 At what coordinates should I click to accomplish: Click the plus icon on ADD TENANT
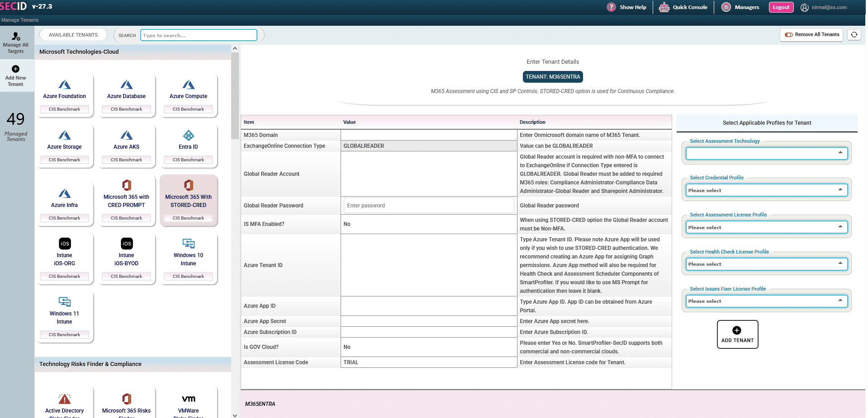pyautogui.click(x=737, y=330)
